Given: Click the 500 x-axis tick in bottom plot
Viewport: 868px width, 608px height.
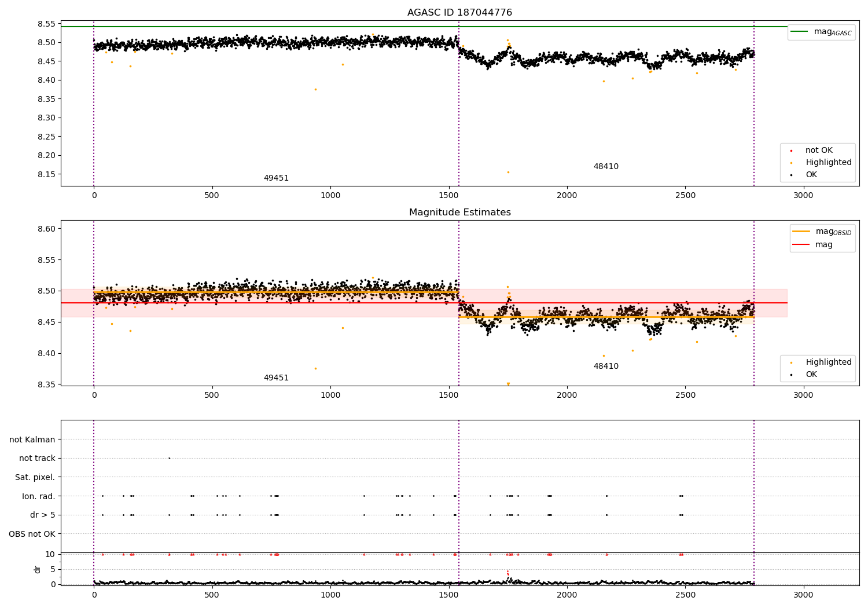Looking at the screenshot, I should (212, 594).
